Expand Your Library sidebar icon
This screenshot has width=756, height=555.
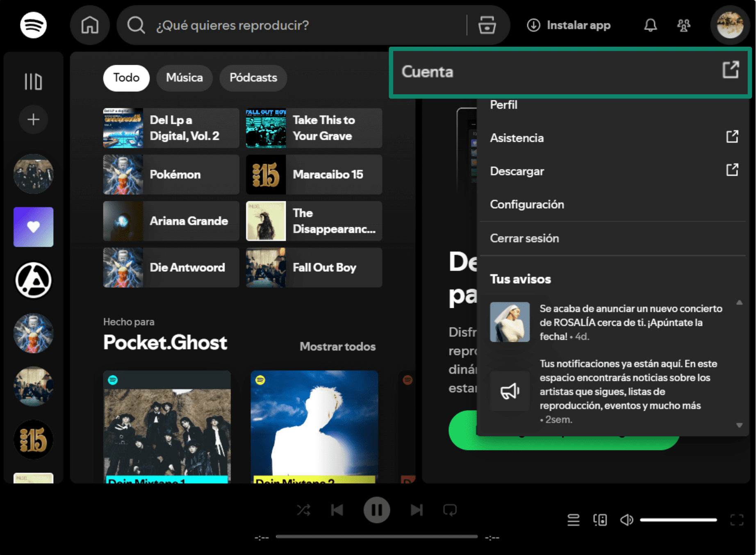(33, 81)
